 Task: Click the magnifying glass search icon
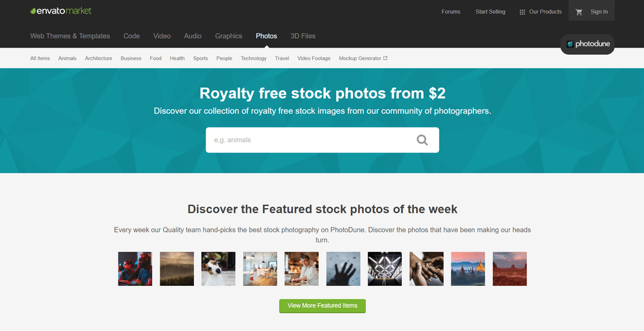422,140
